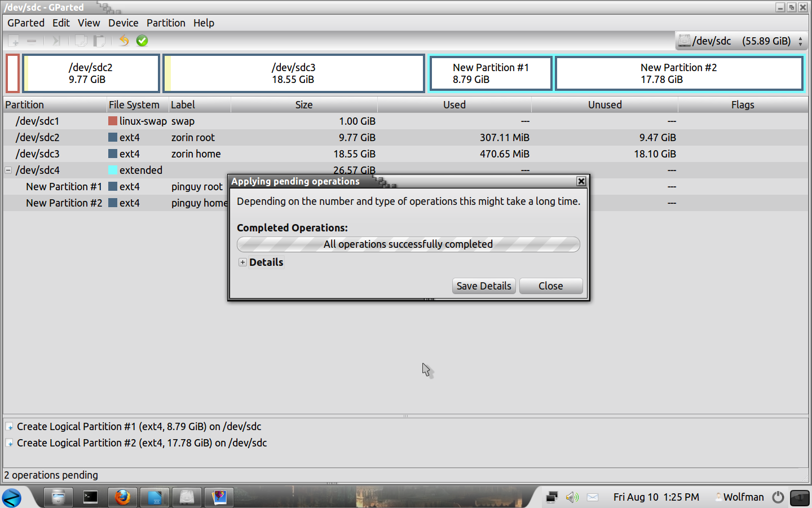812x508 pixels.
Task: Click the New partition toolbar icon
Action: click(x=14, y=41)
